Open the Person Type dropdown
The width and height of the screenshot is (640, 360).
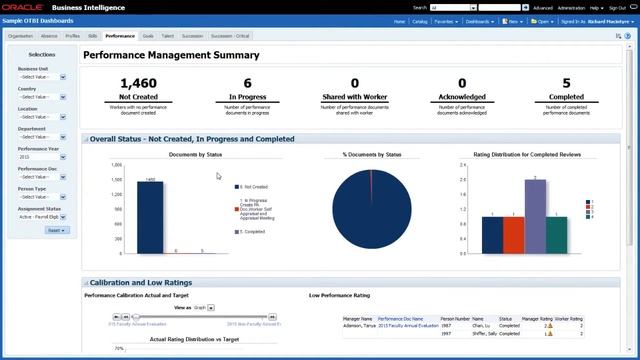click(63, 197)
